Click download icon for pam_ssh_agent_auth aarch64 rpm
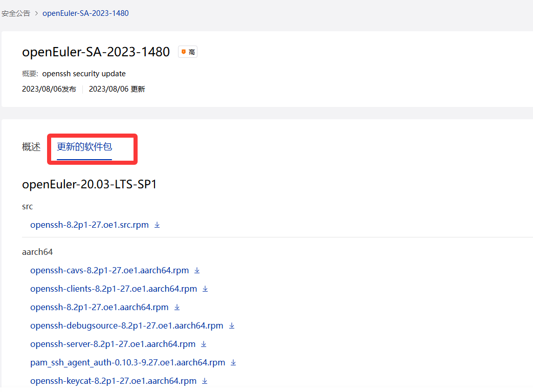This screenshot has width=533, height=392. click(x=233, y=362)
